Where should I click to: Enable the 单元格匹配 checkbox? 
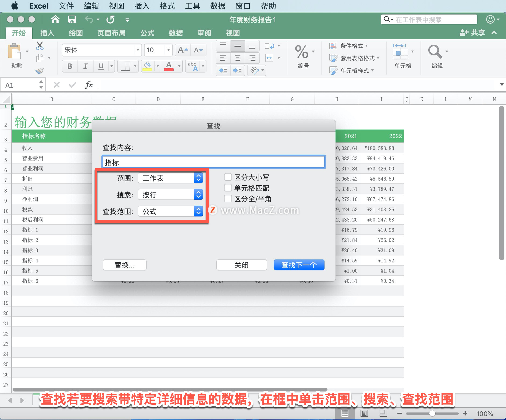tap(228, 188)
